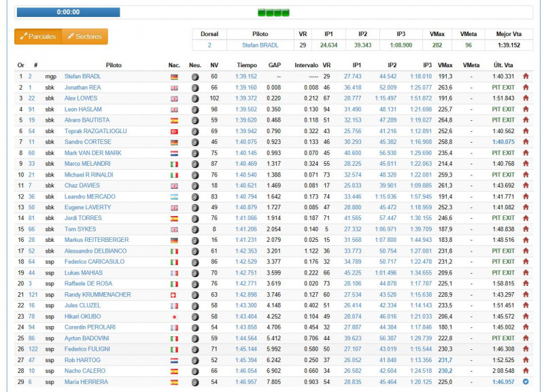Click number 121 for Randy KRUMMENACHER
Viewport: 544px width, 392px height.
[33, 295]
